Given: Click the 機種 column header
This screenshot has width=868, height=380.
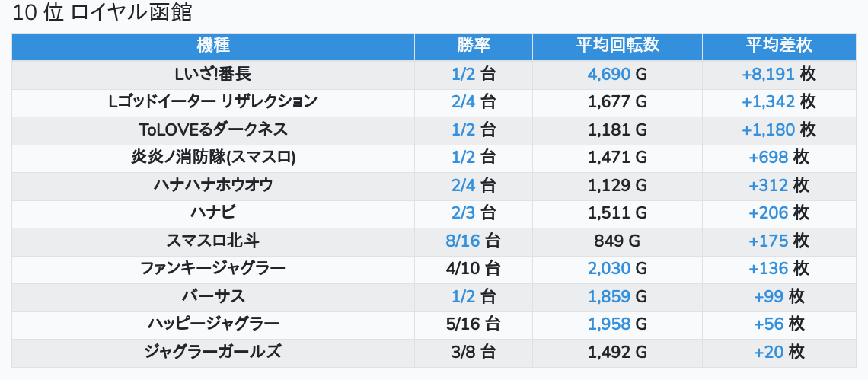Looking at the screenshot, I should pos(213,45).
